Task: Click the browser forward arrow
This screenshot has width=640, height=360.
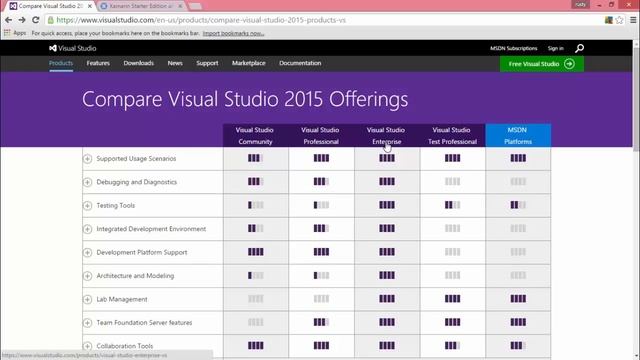Action: (x=22, y=20)
